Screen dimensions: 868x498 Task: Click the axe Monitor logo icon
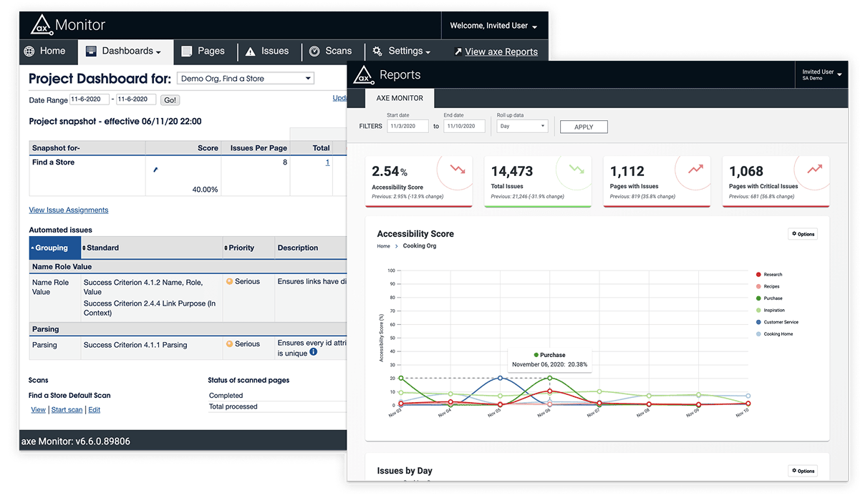42,25
